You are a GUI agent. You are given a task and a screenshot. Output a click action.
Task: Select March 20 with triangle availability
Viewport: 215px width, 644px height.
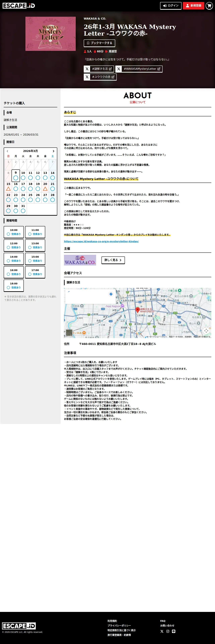[x=45, y=187]
